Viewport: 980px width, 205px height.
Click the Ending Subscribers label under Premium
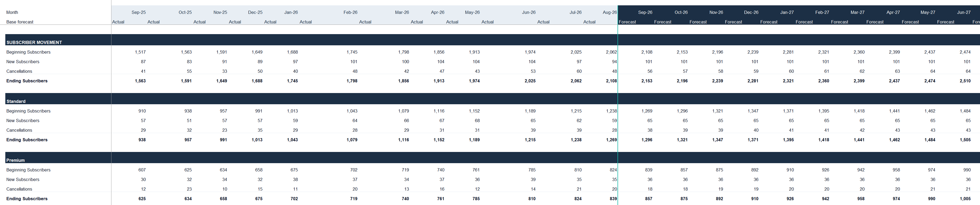pyautogui.click(x=27, y=199)
